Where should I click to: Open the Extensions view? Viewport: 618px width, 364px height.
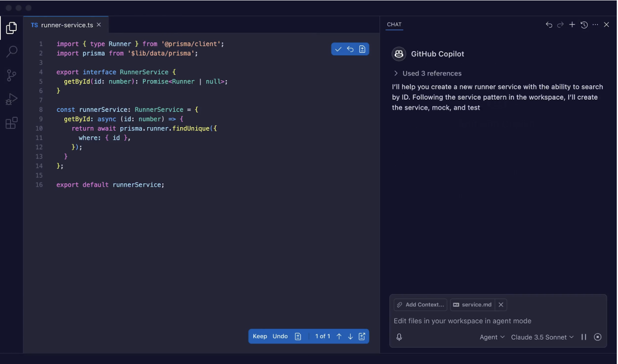click(x=12, y=123)
